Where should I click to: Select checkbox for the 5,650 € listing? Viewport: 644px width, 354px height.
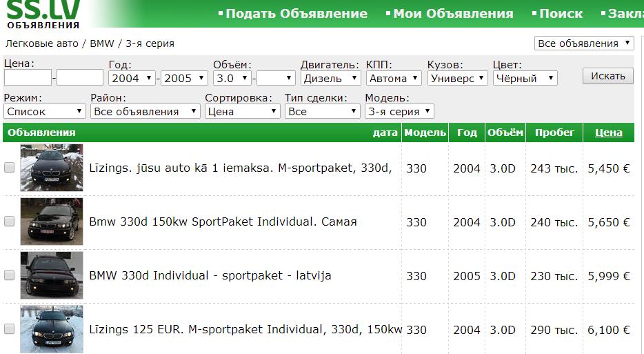point(10,222)
